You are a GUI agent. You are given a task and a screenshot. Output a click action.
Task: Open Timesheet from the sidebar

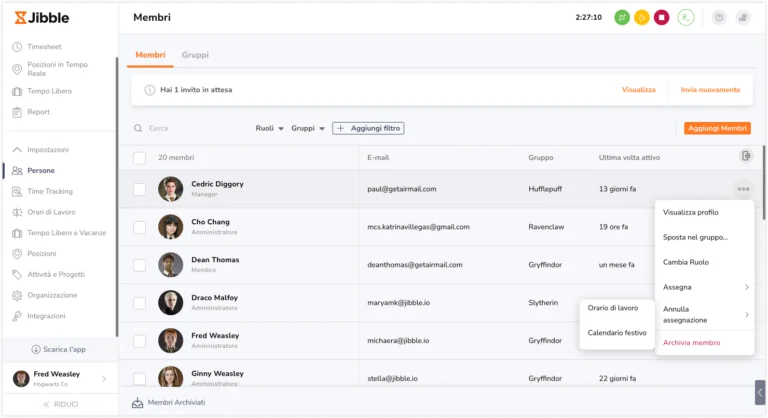pyautogui.click(x=37, y=47)
